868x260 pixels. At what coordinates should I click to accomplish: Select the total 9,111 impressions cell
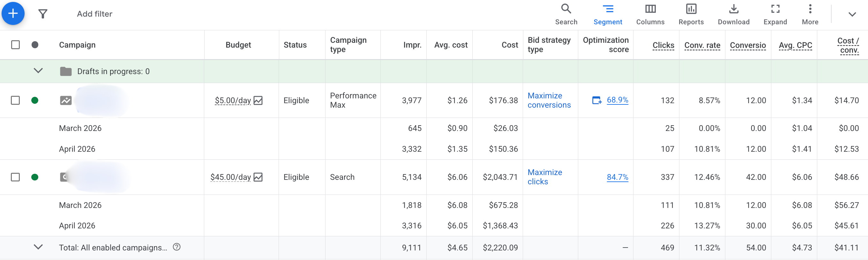pyautogui.click(x=411, y=248)
